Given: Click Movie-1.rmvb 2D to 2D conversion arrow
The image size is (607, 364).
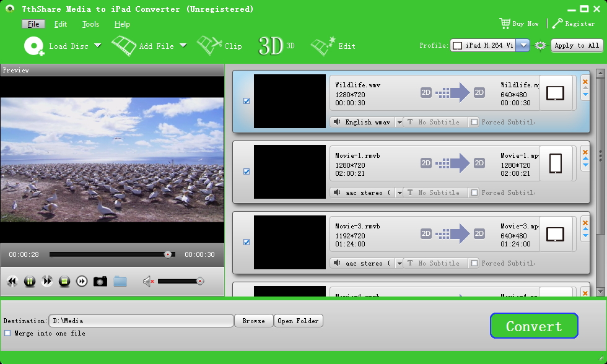Looking at the screenshot, I should (453, 163).
